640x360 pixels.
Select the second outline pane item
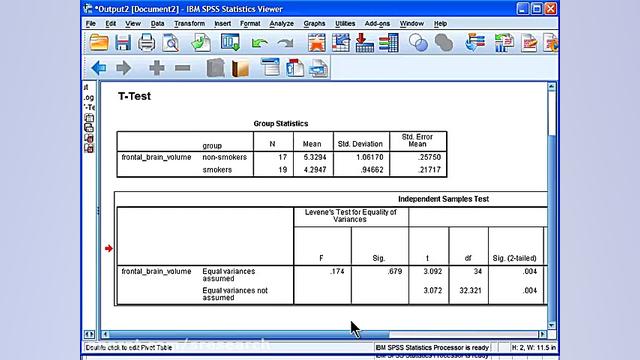click(x=89, y=128)
